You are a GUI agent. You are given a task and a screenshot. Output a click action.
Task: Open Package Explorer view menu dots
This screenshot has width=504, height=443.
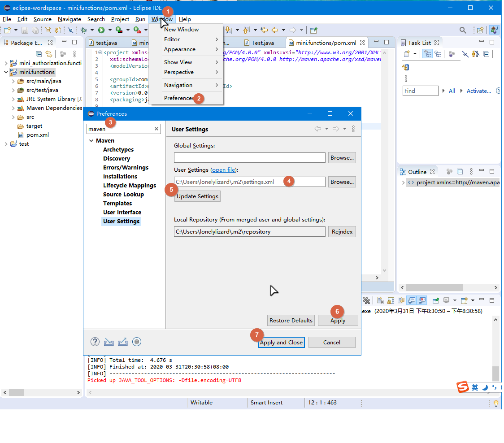pos(74,54)
